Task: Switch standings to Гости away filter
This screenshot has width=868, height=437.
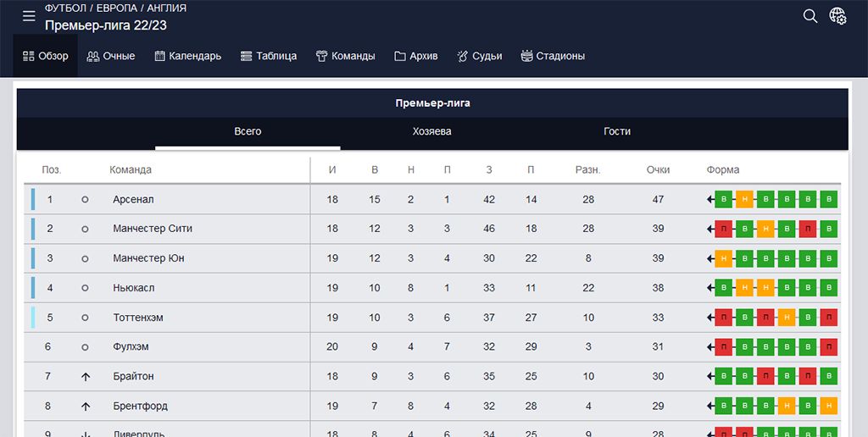Action: pyautogui.click(x=617, y=131)
